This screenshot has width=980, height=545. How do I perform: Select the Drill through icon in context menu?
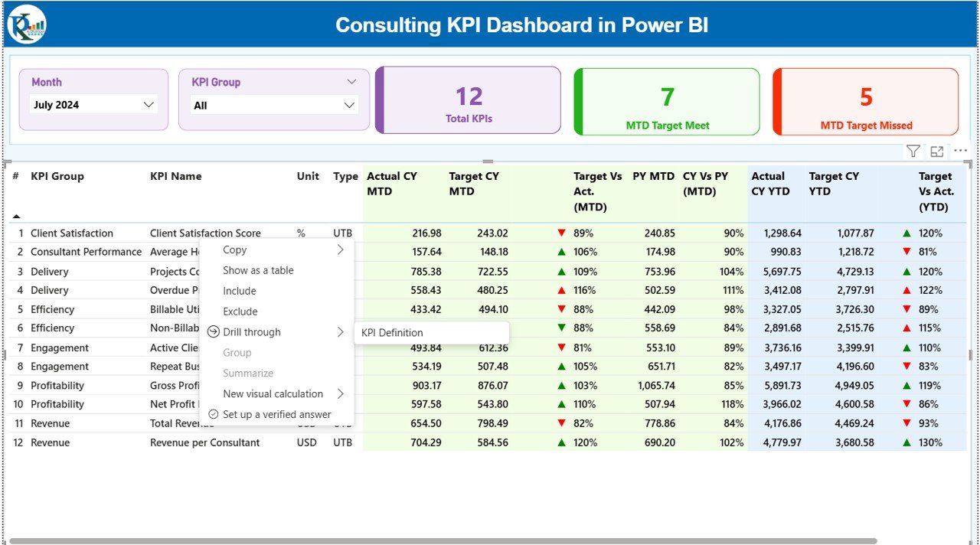(x=212, y=331)
